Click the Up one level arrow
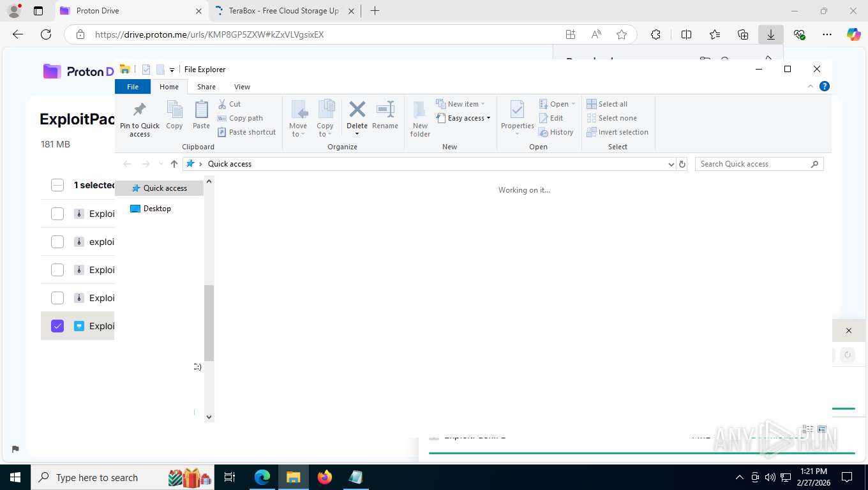 click(174, 164)
